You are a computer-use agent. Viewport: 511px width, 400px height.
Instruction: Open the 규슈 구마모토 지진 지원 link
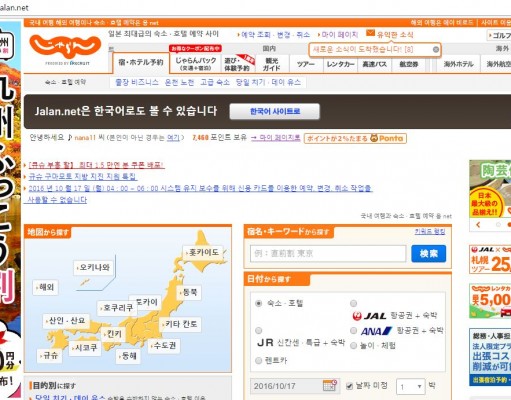click(82, 176)
